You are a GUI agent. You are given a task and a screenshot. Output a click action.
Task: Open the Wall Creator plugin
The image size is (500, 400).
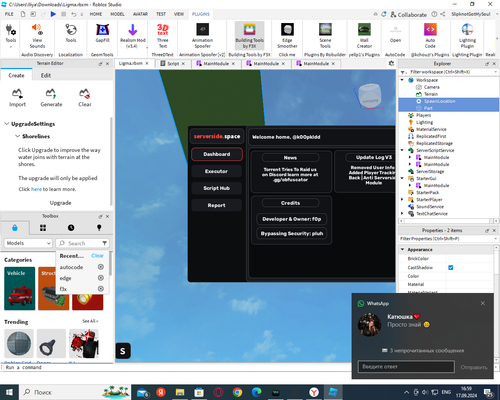click(x=364, y=36)
